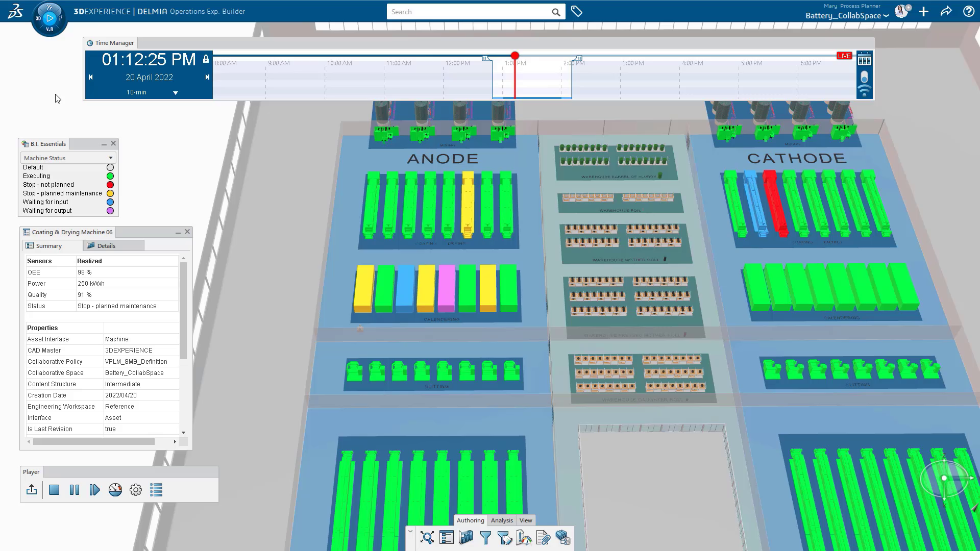Step time back with previous arrow
The image size is (980, 551).
[91, 77]
